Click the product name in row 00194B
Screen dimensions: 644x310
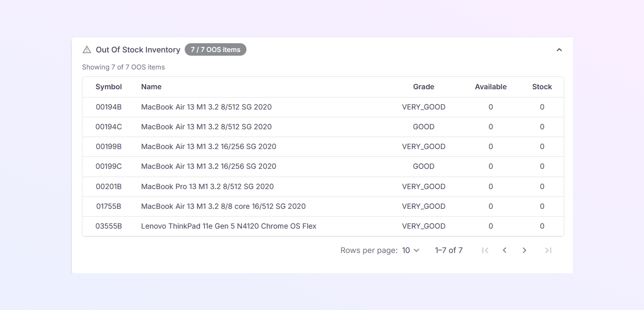coord(206,107)
